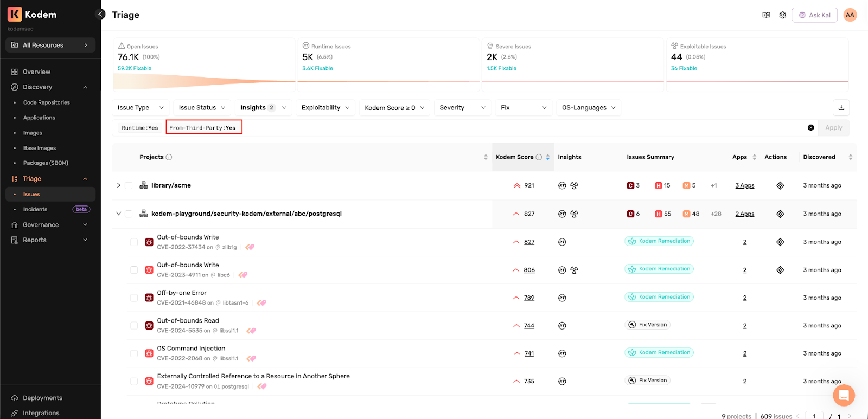The image size is (868, 419).
Task: Sort by Projects column arrows
Action: coord(486,157)
